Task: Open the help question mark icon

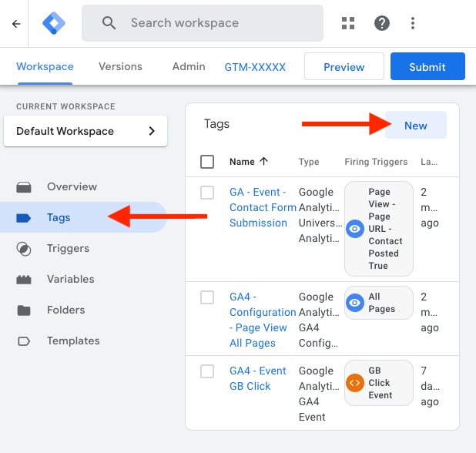Action: (382, 23)
